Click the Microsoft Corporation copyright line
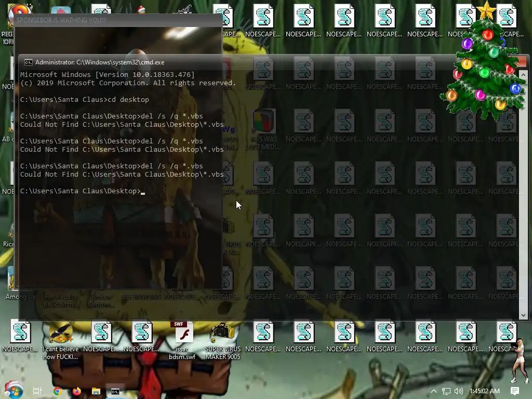This screenshot has height=399, width=532. 128,83
